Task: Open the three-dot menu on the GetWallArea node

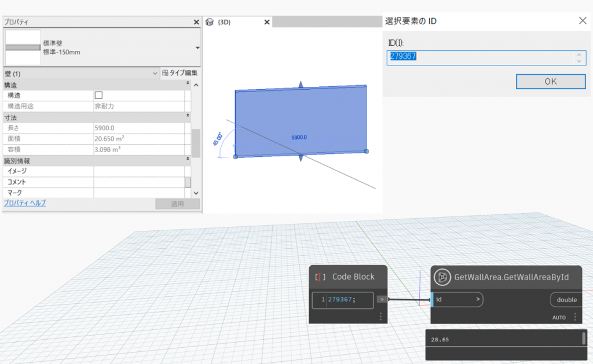Action: [x=574, y=317]
